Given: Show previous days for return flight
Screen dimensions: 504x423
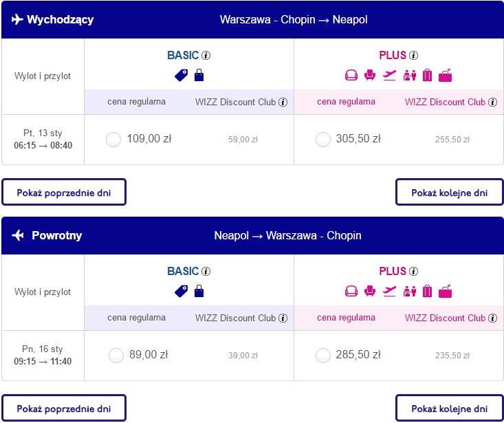Looking at the screenshot, I should [64, 409].
